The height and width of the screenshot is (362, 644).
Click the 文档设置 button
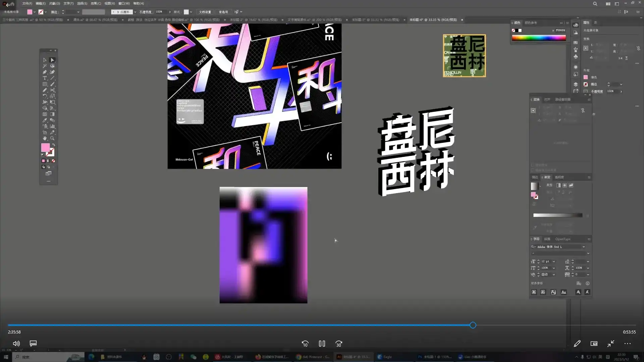tap(205, 12)
